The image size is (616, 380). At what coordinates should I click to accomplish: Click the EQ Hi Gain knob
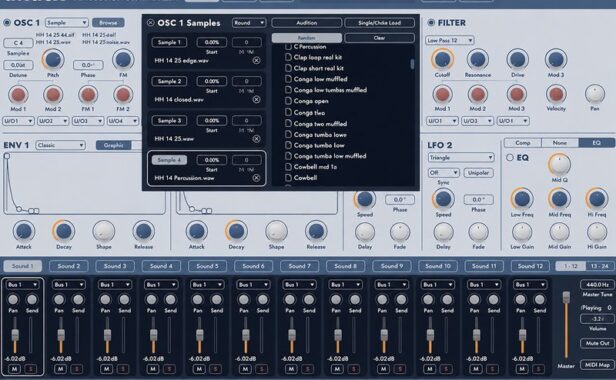[x=597, y=232]
